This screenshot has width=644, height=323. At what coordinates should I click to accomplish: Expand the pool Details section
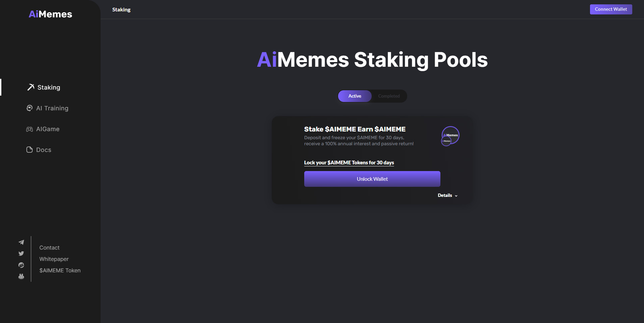[x=447, y=195]
